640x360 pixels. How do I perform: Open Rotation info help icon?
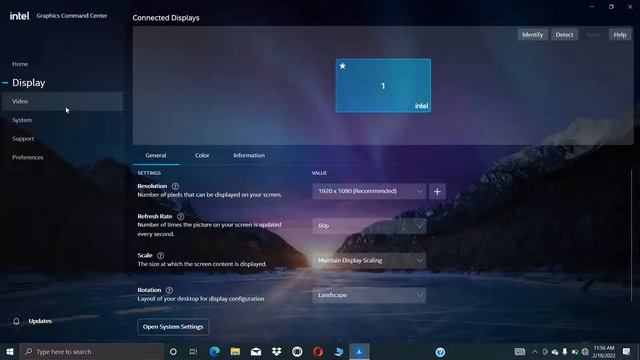(169, 290)
